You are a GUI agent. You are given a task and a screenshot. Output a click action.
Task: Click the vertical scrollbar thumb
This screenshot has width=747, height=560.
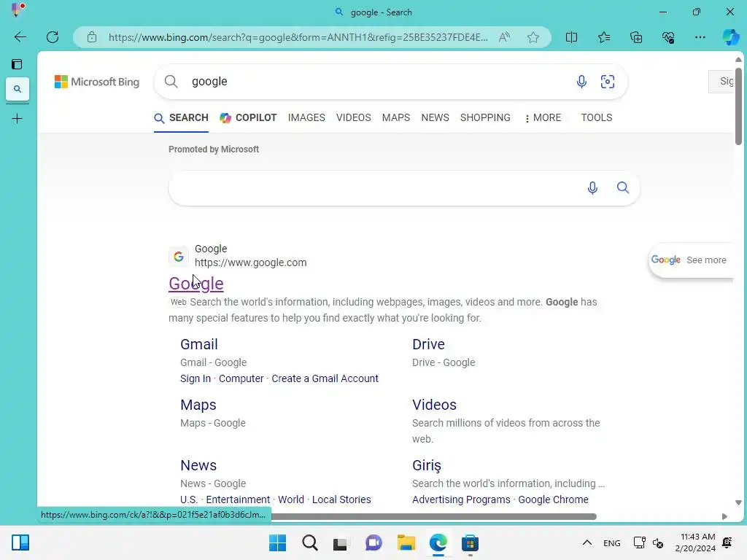[x=738, y=106]
